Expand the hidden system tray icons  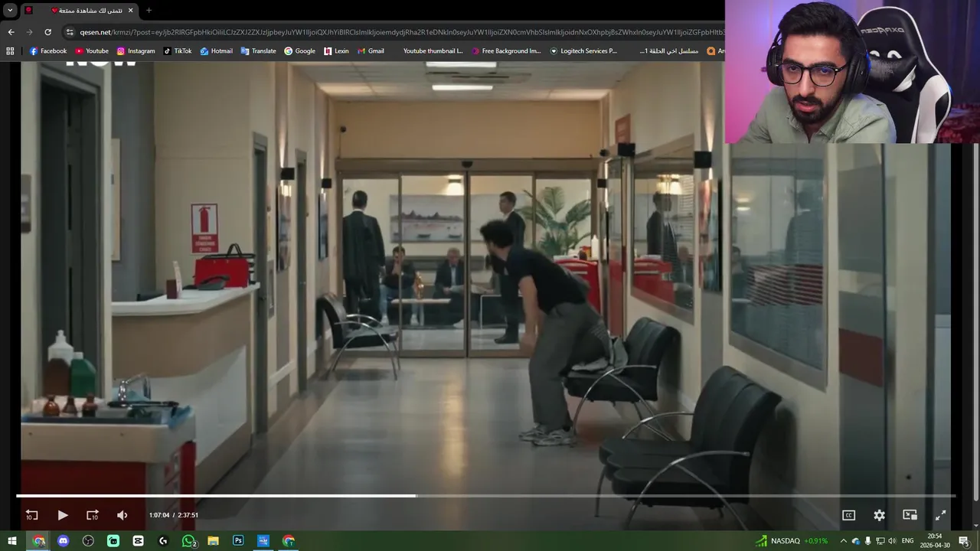[843, 541]
